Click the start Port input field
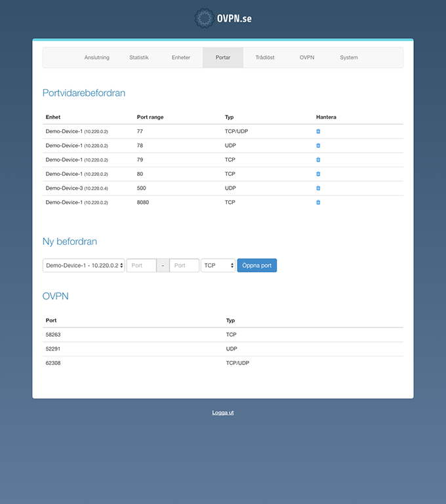 tap(142, 266)
